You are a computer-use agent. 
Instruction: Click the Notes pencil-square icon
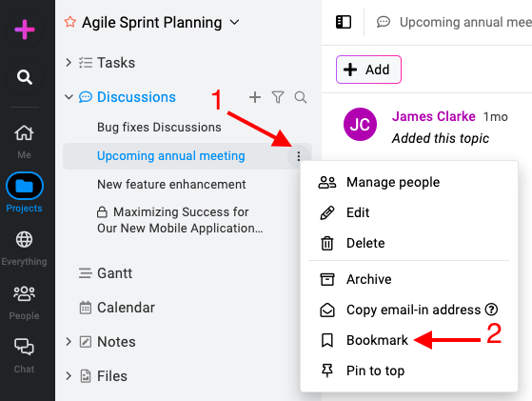[85, 342]
